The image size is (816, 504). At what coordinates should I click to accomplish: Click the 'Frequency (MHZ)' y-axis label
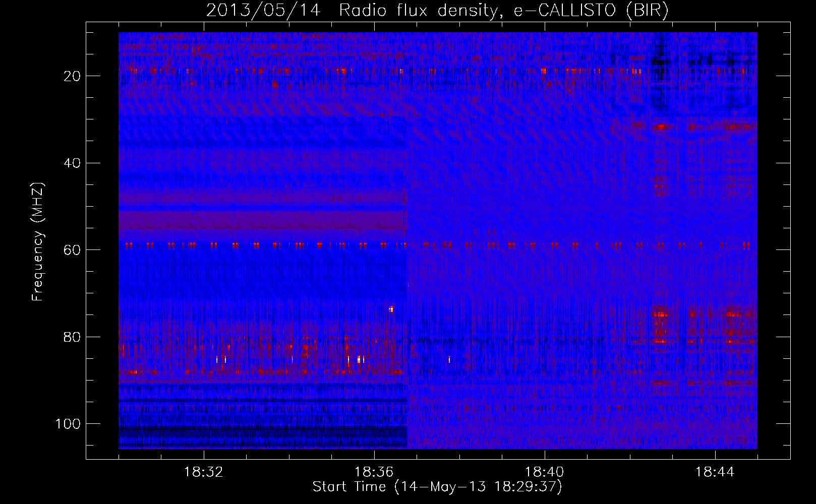point(38,241)
